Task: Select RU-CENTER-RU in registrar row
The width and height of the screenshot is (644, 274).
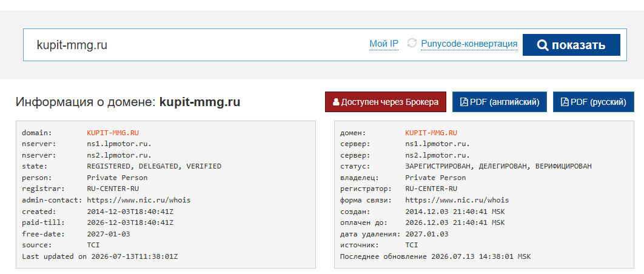Action: pos(113,189)
